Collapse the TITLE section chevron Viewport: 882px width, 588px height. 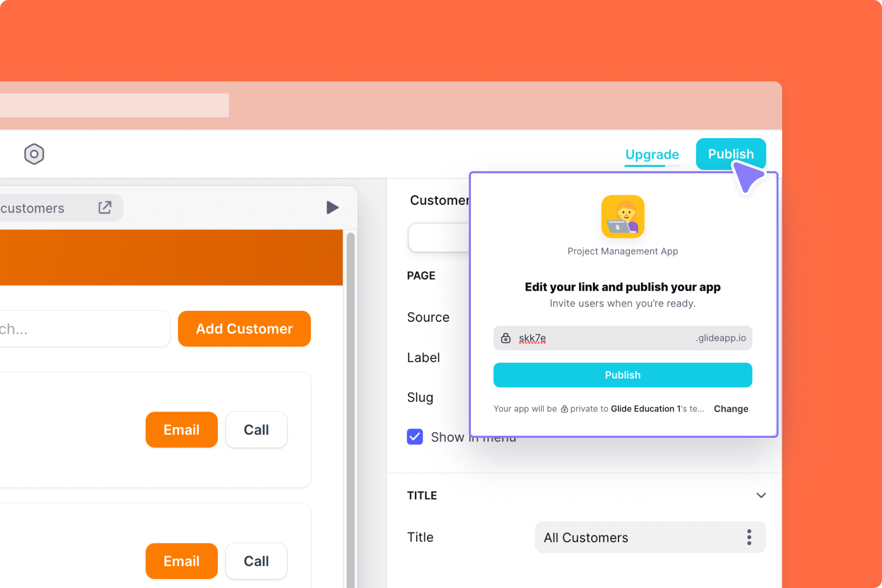click(761, 495)
